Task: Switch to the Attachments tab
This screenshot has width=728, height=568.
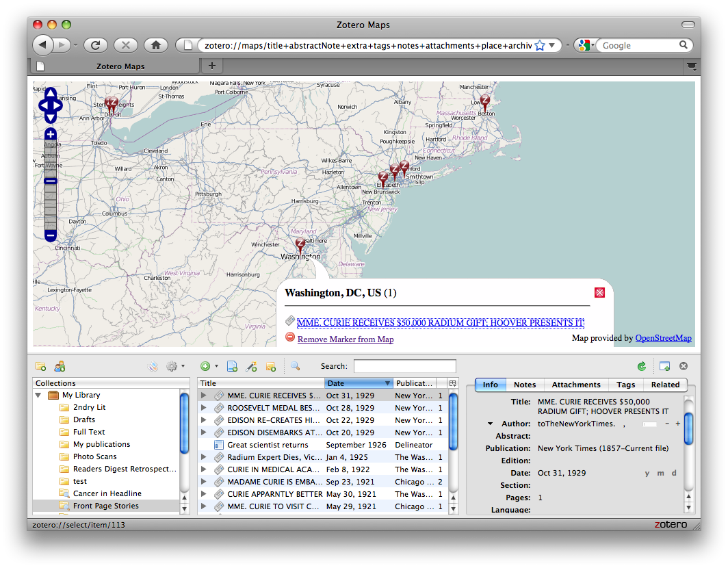Action: coord(575,385)
